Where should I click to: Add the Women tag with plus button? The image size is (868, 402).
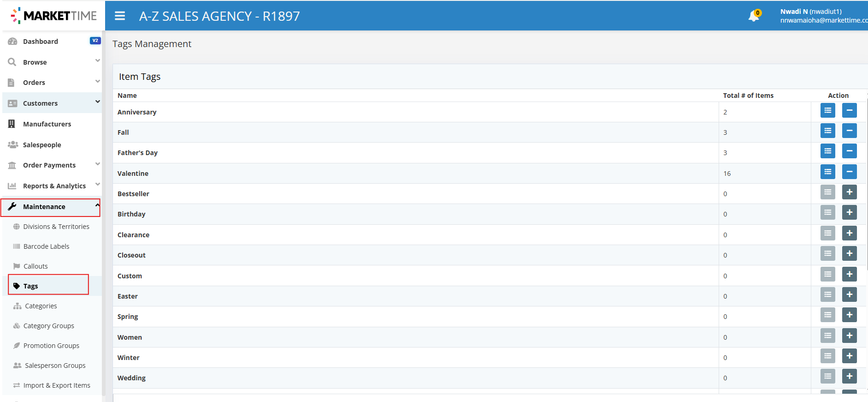[x=850, y=336]
